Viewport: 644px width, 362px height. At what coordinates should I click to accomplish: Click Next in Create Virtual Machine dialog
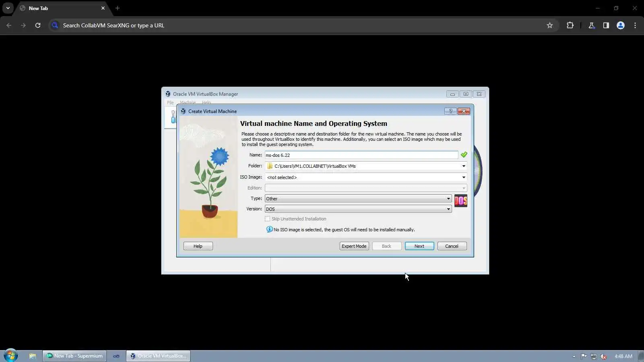click(x=419, y=246)
